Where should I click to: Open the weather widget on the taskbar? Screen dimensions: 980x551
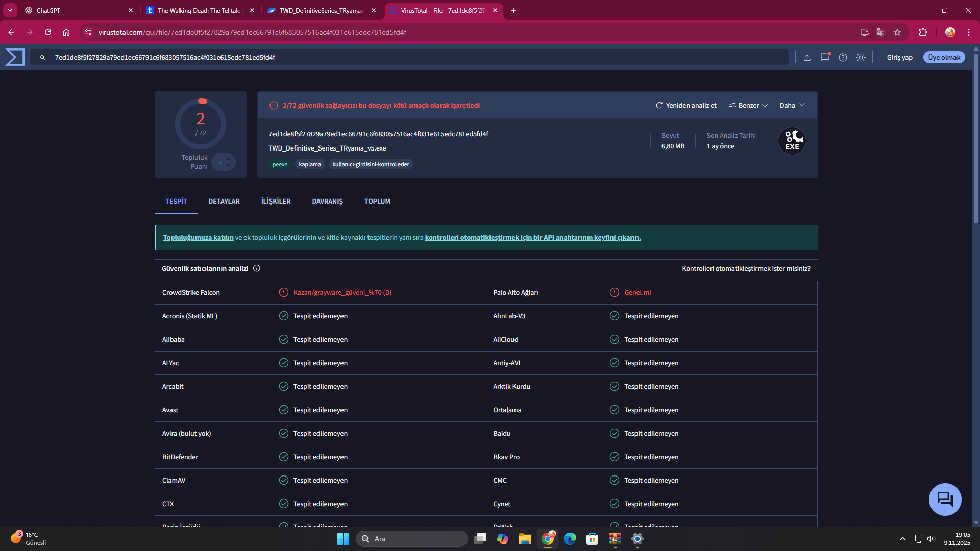coord(29,539)
